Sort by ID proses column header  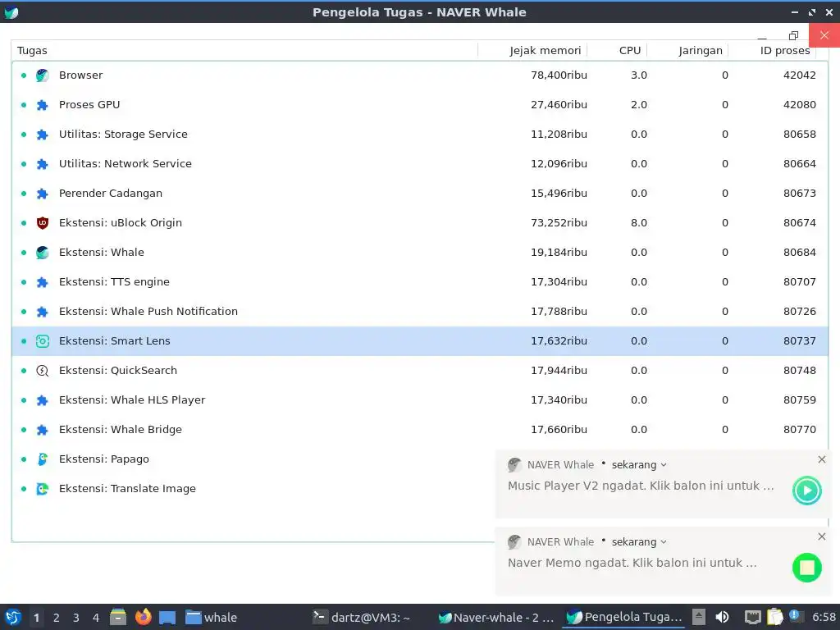(x=772, y=50)
